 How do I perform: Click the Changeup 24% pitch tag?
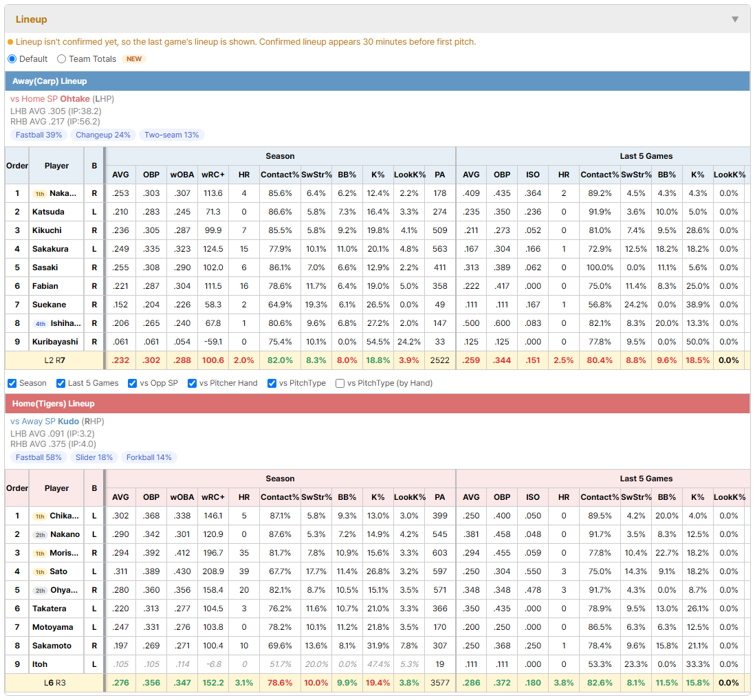pos(103,135)
